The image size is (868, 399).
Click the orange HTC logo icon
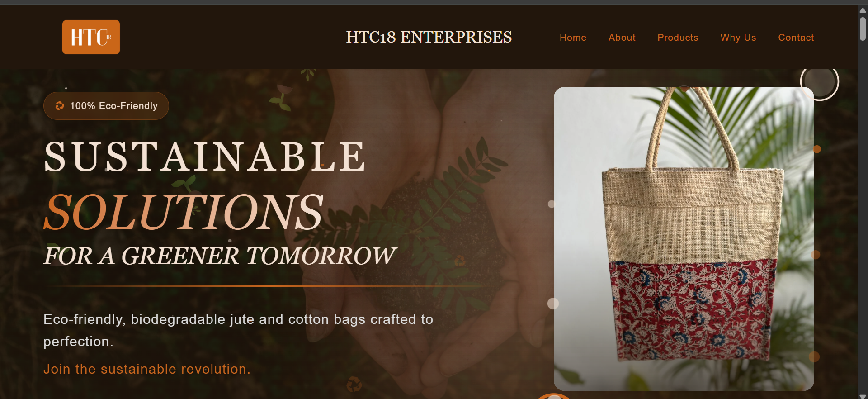[x=91, y=37]
